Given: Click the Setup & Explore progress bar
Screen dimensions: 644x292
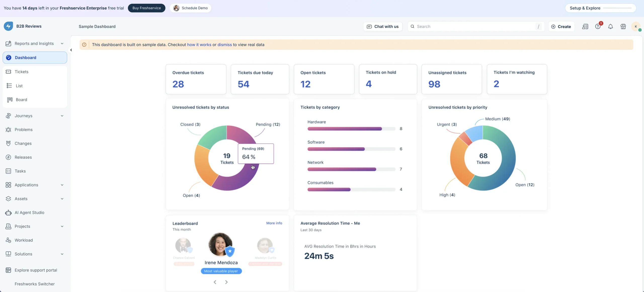Looking at the screenshot, I should coord(617,8).
